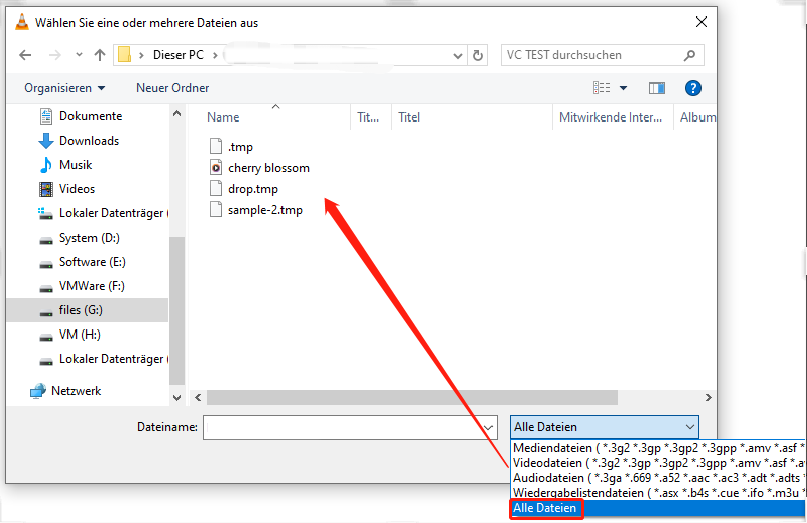
Task: Open recent locations chevron beside forward arrow
Action: [x=79, y=55]
